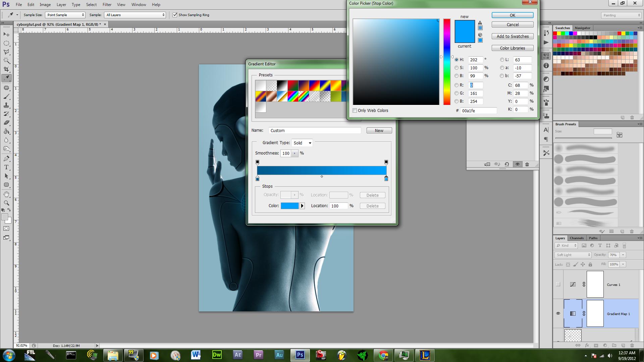Open Painting workspace dropdown
Image resolution: width=644 pixels, height=362 pixels.
[621, 15]
